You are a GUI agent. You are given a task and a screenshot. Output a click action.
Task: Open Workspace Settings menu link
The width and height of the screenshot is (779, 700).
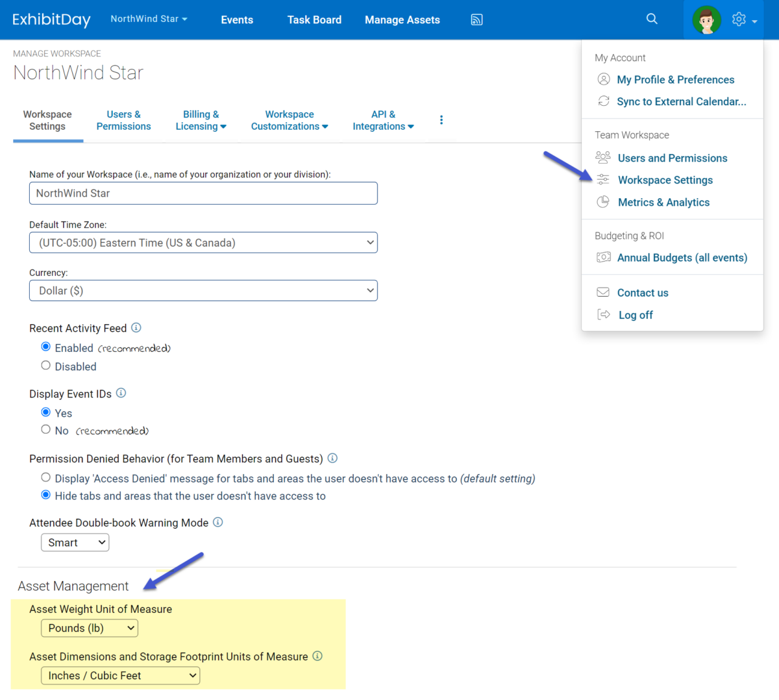tap(665, 181)
